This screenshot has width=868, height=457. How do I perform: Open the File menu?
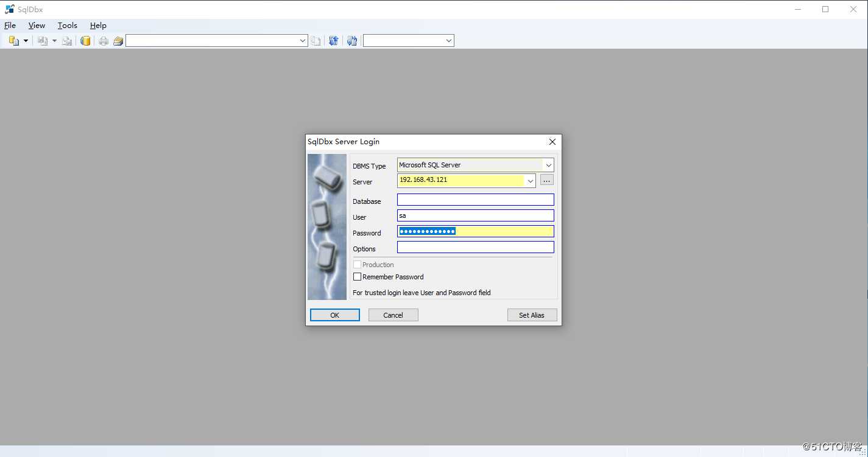10,26
